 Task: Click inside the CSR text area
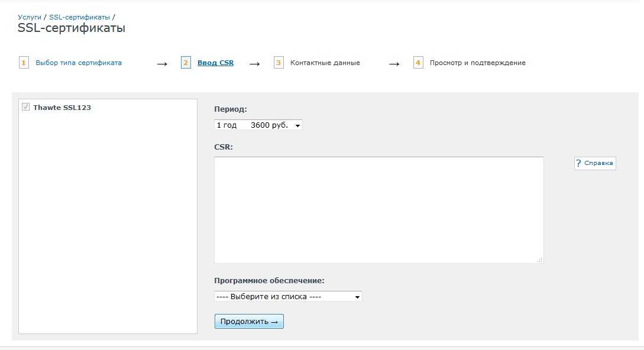(378, 210)
